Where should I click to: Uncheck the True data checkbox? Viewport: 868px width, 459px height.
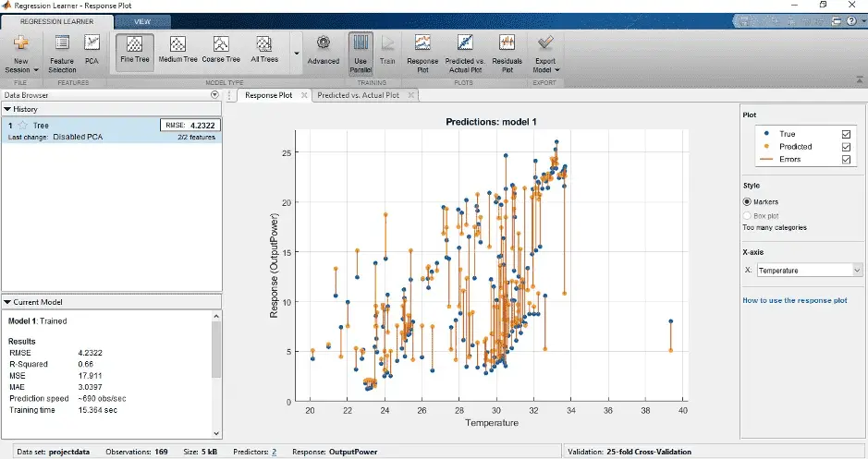(x=846, y=134)
